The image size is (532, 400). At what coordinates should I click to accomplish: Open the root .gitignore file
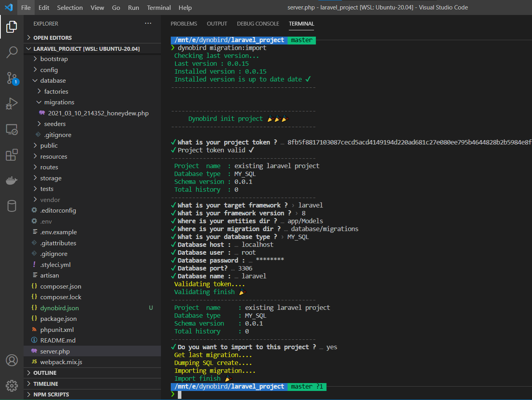[x=92, y=254]
